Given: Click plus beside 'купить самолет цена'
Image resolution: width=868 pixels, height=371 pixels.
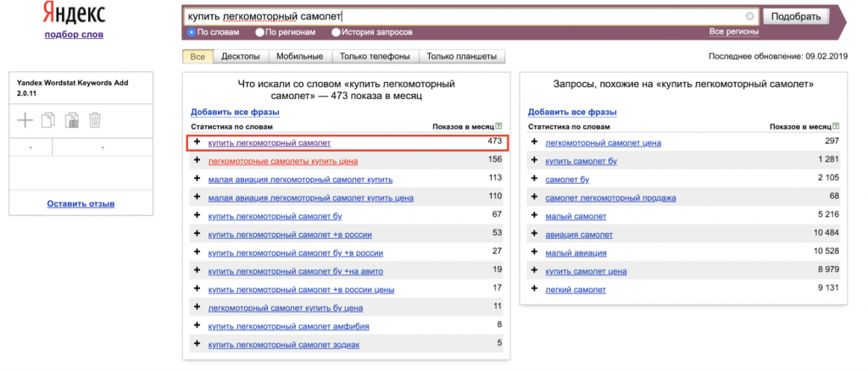Looking at the screenshot, I should pos(534,270).
